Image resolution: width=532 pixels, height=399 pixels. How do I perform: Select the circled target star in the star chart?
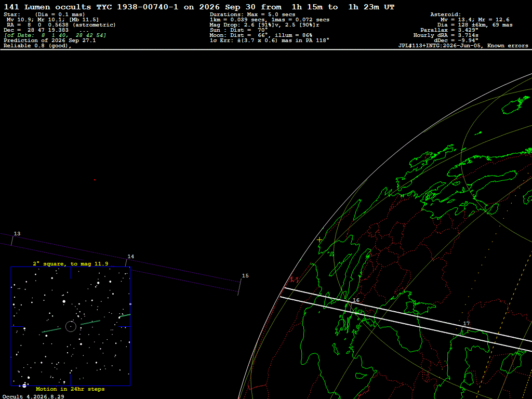71,326
